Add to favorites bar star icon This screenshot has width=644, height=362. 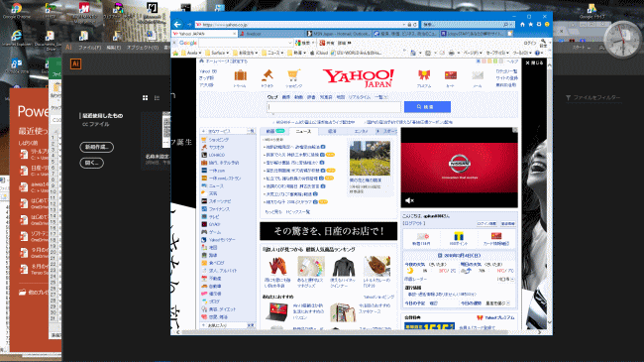(175, 54)
